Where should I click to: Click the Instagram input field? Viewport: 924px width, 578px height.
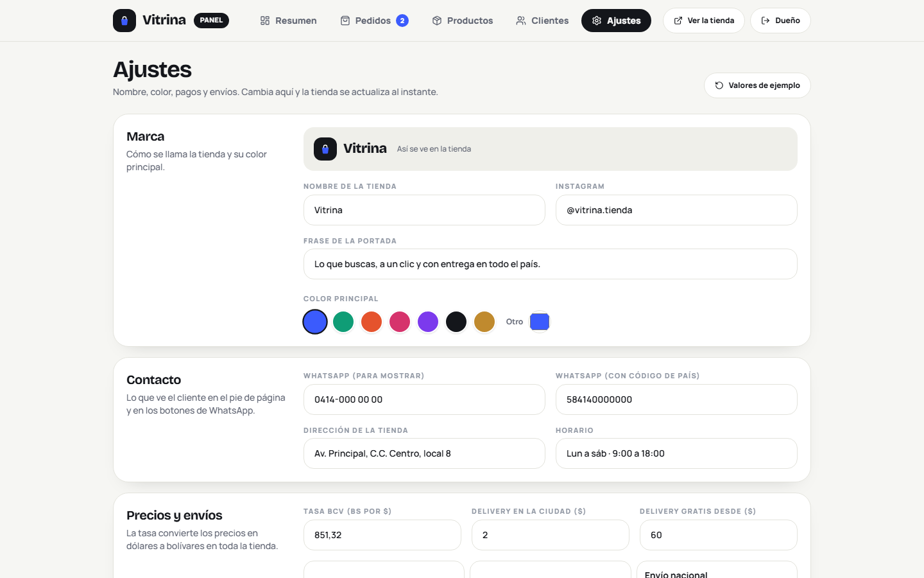tap(676, 210)
